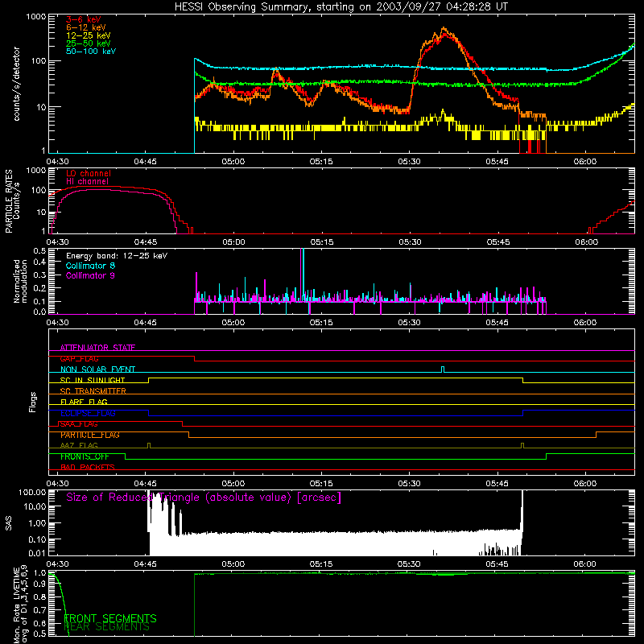Screen dimensions: 644x644
Task: Click the REAR SEGMENTS legend label
Action: [x=106, y=627]
